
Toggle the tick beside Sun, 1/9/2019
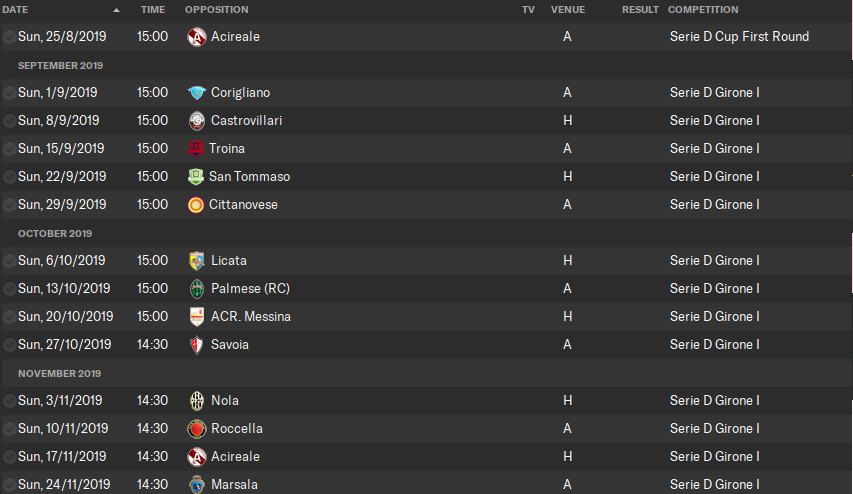pos(9,93)
